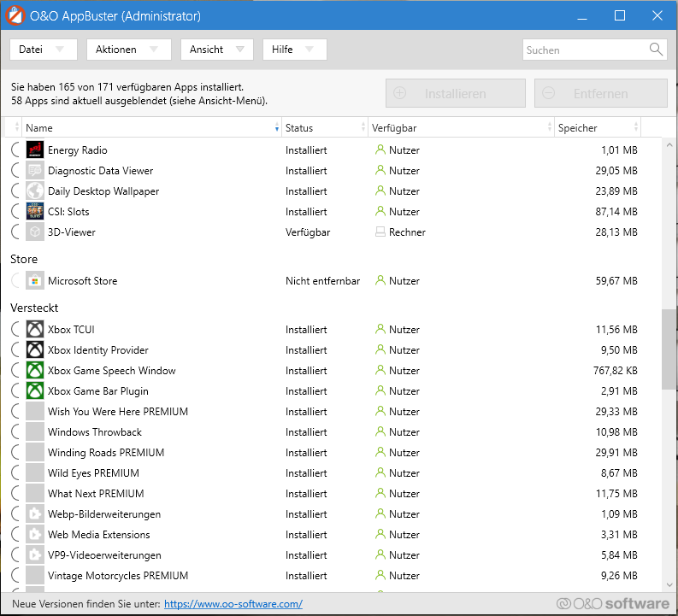Select the Winding Roads PREMIUM row name

pyautogui.click(x=106, y=453)
